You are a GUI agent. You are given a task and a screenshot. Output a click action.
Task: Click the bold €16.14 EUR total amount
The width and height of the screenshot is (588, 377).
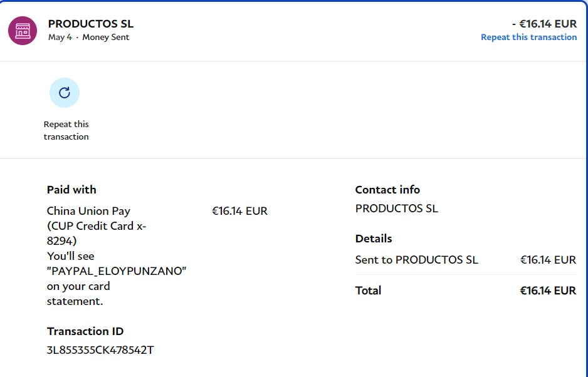(548, 291)
